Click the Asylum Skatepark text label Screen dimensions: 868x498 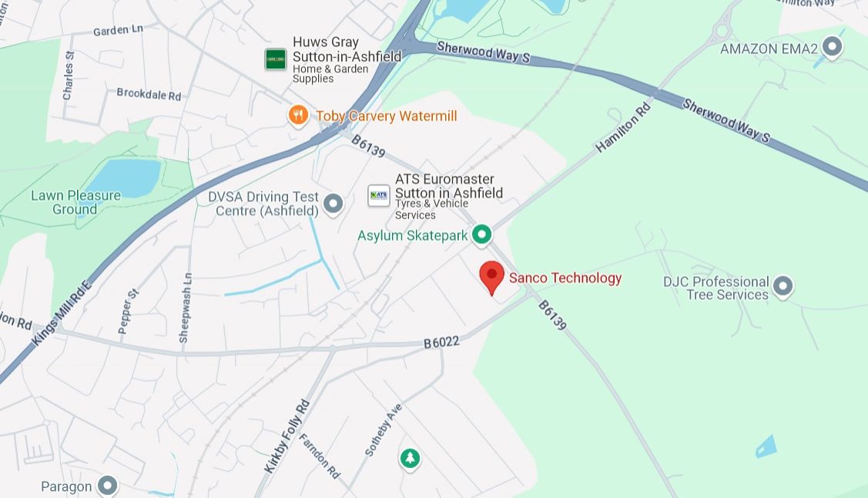point(412,236)
